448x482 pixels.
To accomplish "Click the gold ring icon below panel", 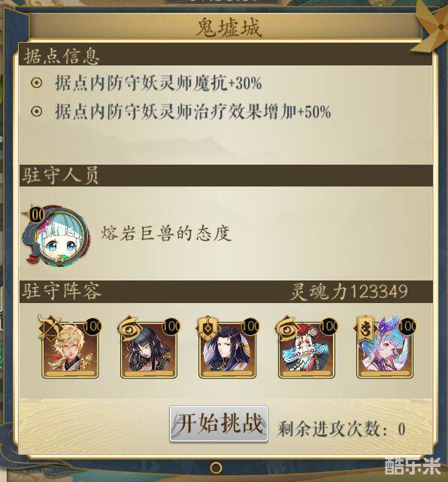I will [216, 468].
